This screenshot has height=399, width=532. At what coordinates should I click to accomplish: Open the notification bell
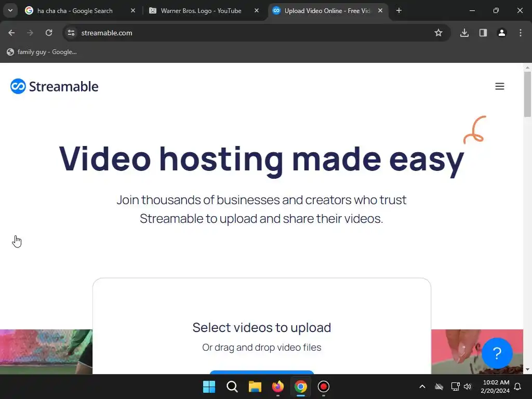[x=517, y=387]
